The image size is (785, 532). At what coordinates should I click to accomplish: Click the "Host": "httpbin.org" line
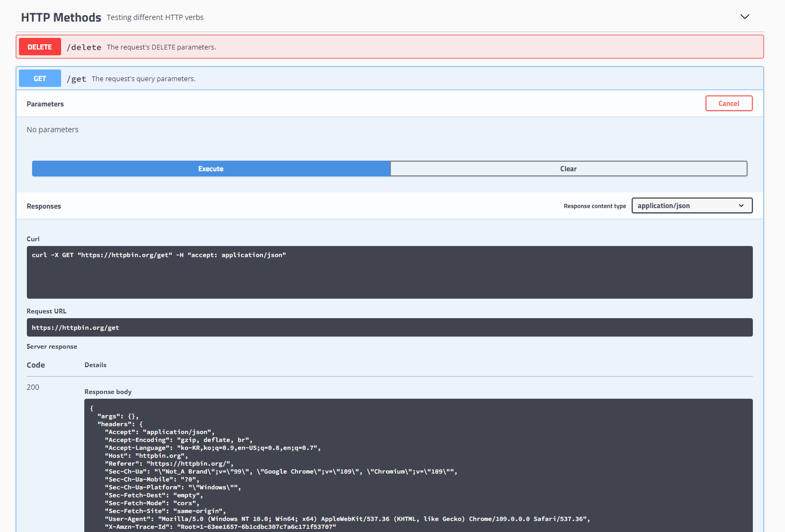(146, 456)
